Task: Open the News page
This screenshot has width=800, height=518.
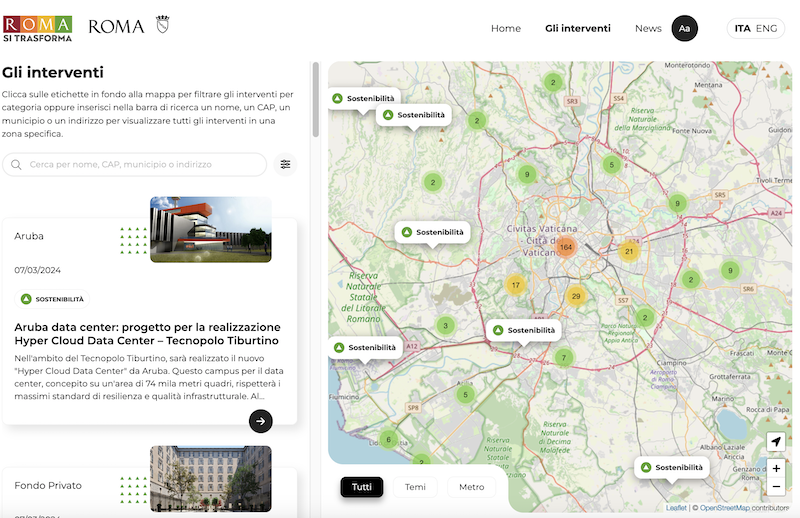Action: [x=648, y=29]
